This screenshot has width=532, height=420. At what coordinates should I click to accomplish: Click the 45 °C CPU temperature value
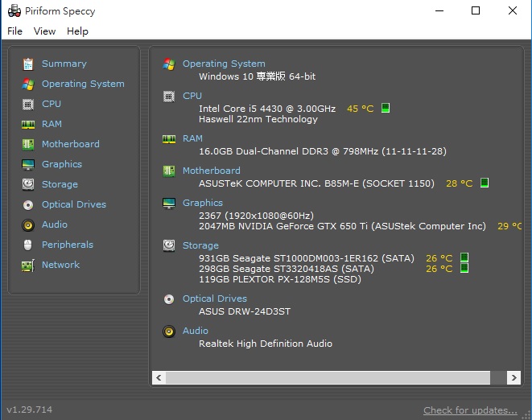click(361, 109)
